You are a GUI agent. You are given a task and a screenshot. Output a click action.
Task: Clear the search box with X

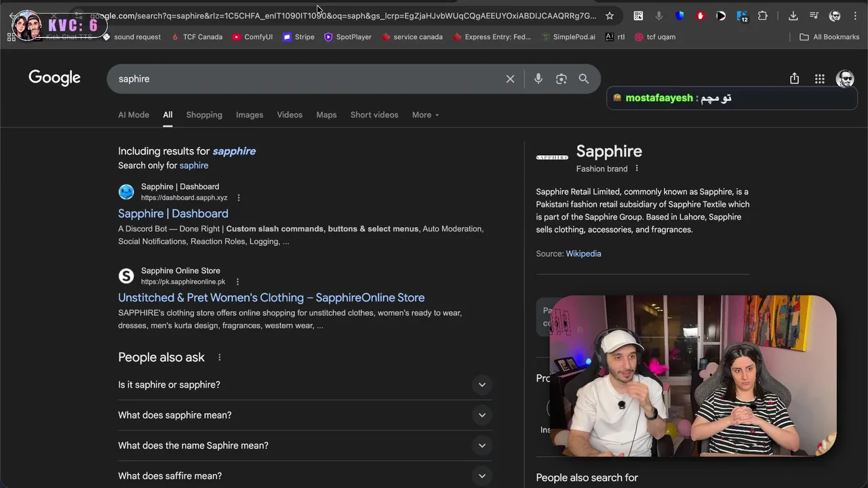510,79
